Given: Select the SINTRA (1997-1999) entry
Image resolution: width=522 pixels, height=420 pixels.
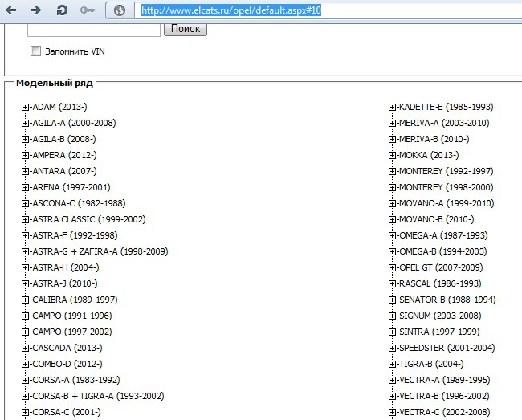Looking at the screenshot, I should tap(439, 332).
